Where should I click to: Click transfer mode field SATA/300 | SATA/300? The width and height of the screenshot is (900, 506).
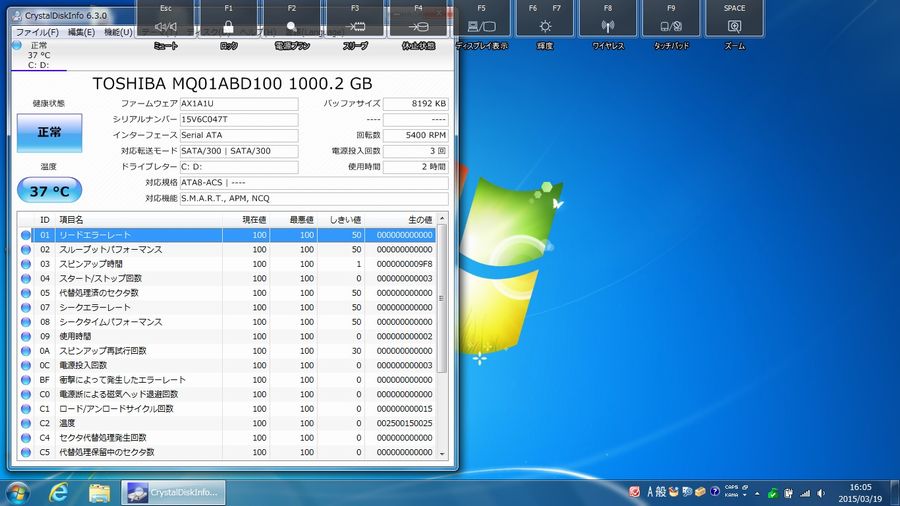[x=239, y=151]
